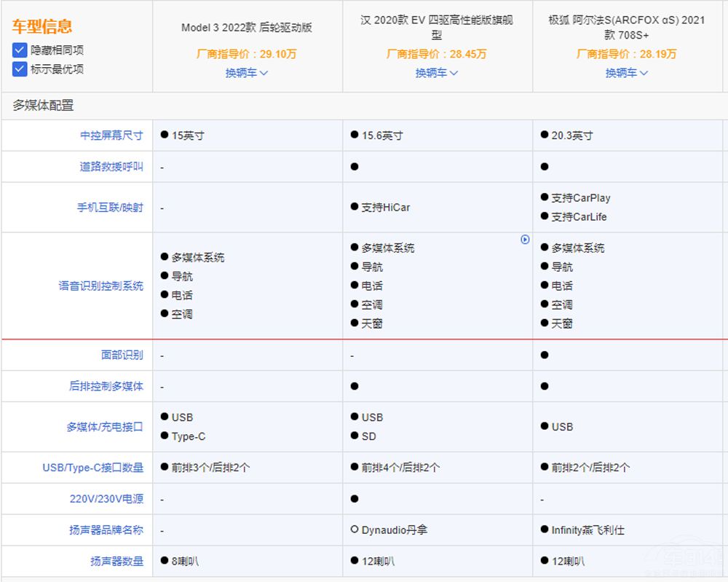This screenshot has height=582, width=728.
Task: Click the Model 3 2022款 后轮驱动版 title
Action: (x=247, y=28)
